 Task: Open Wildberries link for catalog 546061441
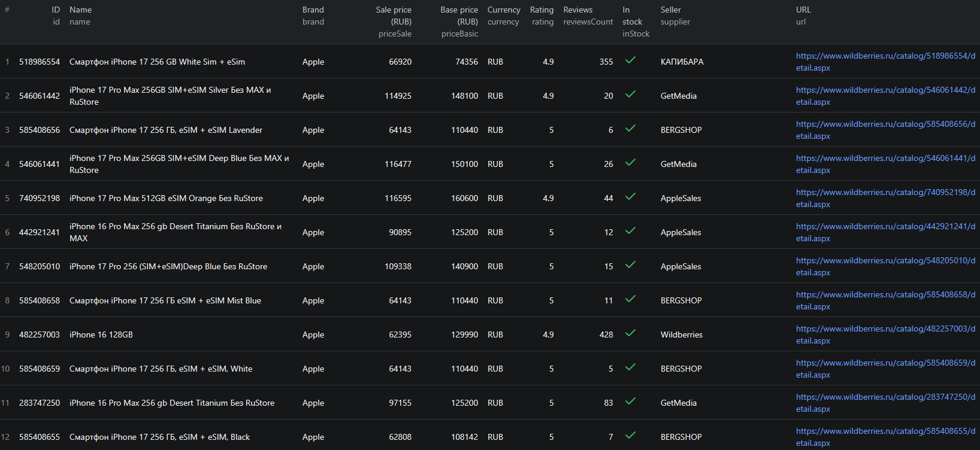[885, 164]
